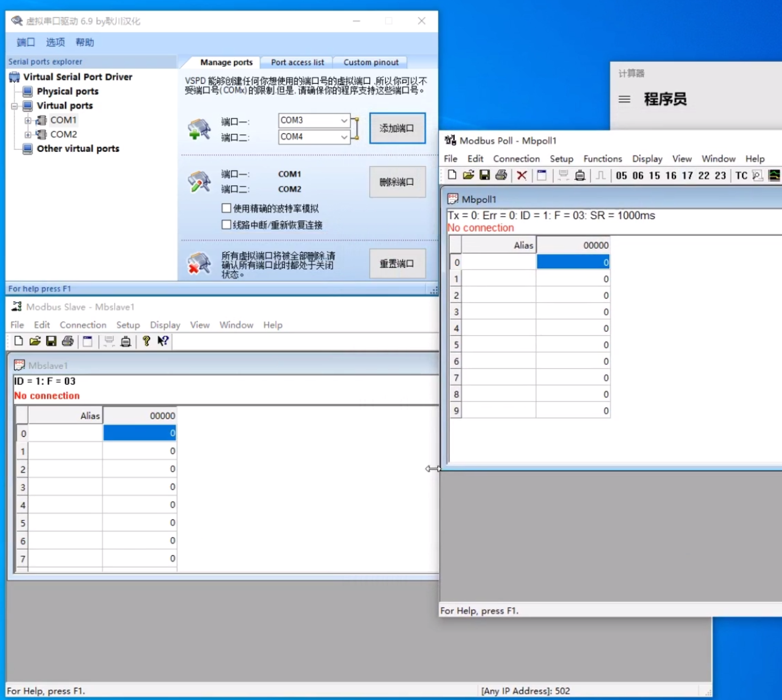Open Setup menu in Modbus Poll
This screenshot has width=782, height=700.
(x=562, y=159)
